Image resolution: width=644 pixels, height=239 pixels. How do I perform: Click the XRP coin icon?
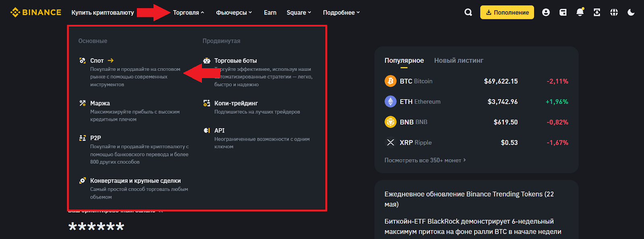coord(390,142)
